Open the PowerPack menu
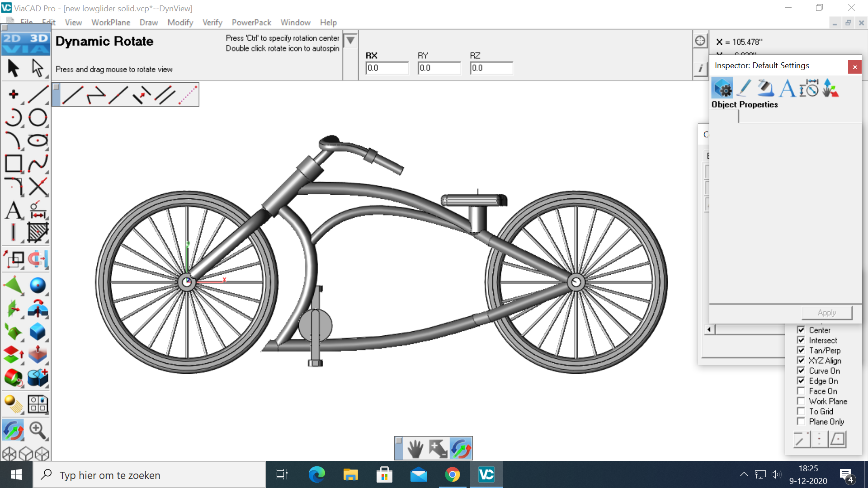 pyautogui.click(x=251, y=22)
